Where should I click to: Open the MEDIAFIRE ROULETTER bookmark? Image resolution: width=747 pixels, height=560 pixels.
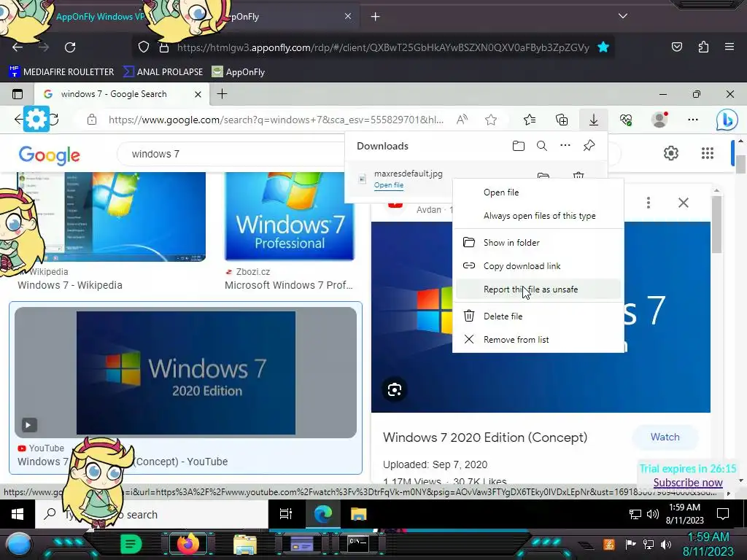(x=61, y=72)
